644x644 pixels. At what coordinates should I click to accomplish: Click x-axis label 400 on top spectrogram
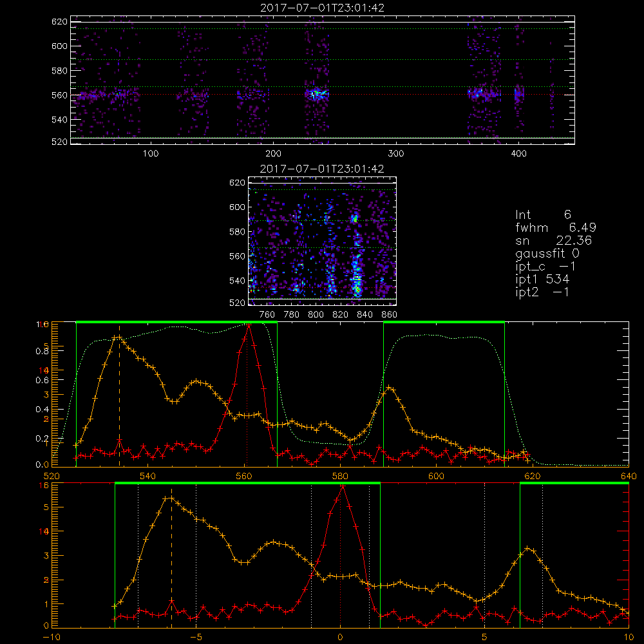tap(518, 154)
